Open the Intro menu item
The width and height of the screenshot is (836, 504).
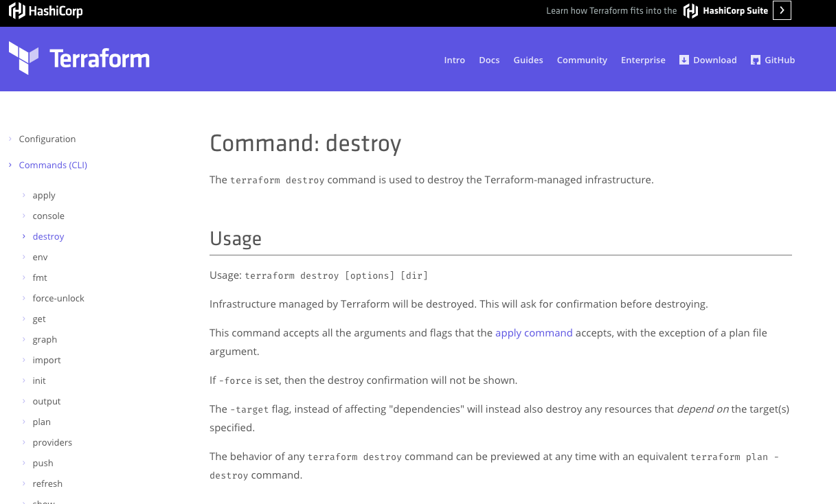point(454,60)
